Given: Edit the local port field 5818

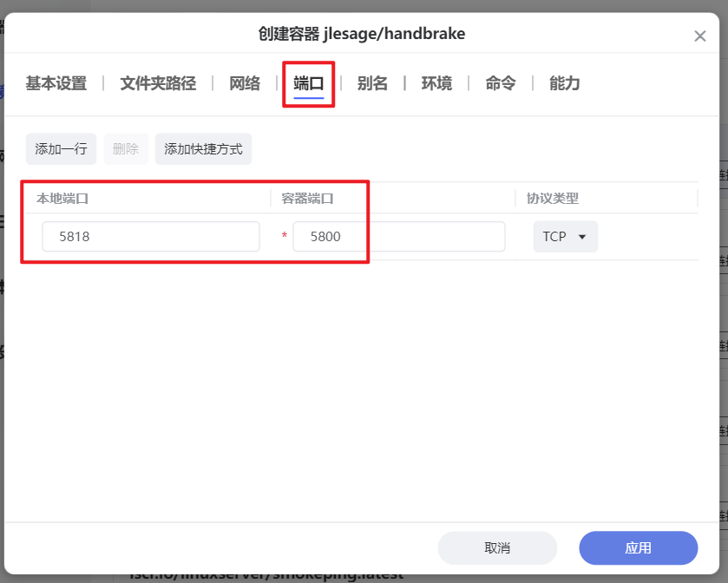Looking at the screenshot, I should (x=151, y=237).
